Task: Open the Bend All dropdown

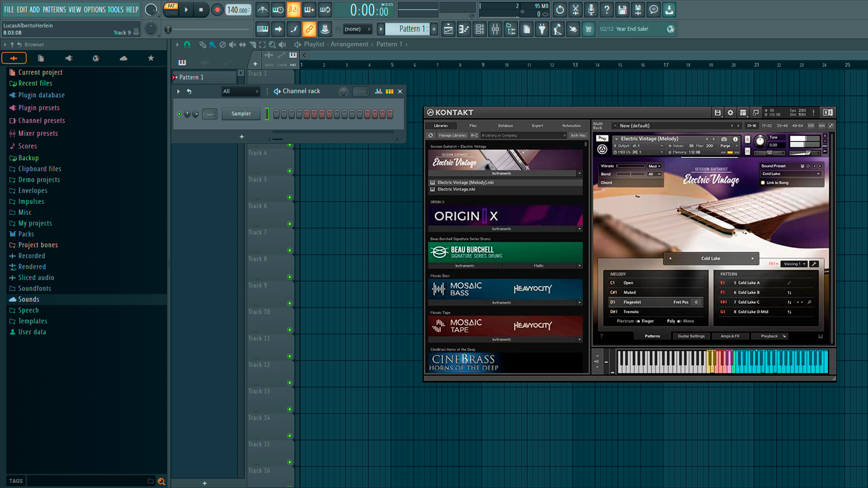Action: [654, 174]
